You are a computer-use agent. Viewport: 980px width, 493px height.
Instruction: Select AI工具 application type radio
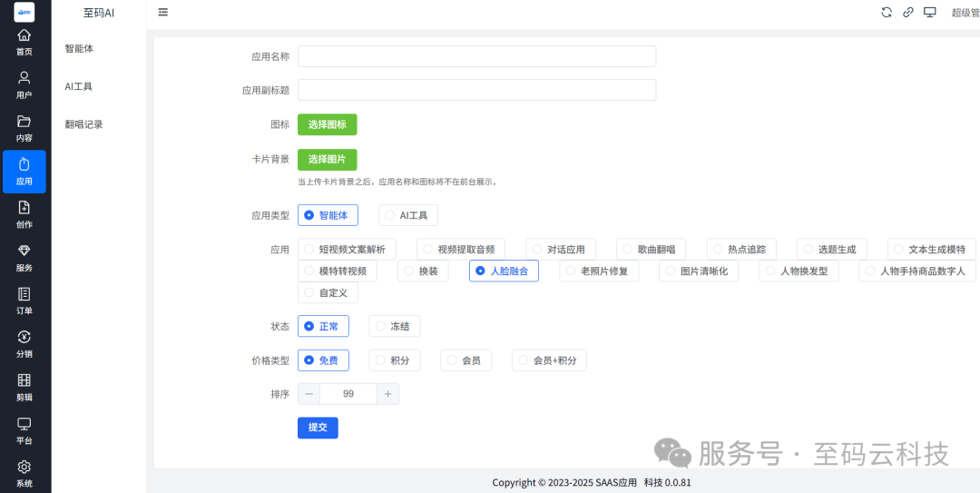point(408,215)
